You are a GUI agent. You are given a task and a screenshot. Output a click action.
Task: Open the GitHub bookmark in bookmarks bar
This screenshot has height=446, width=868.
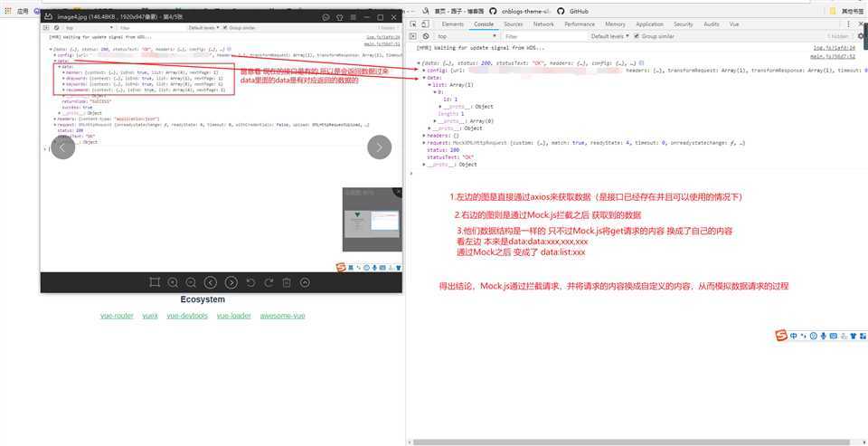coord(572,11)
